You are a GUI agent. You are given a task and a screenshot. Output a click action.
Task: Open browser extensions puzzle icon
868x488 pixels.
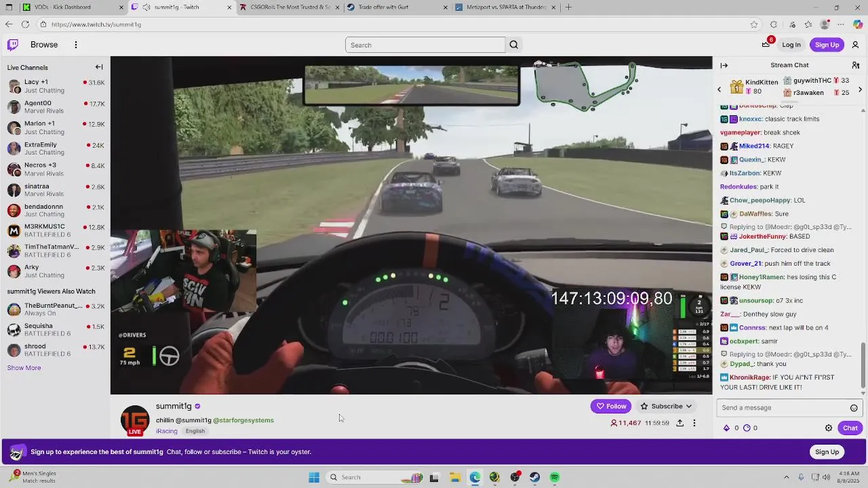coord(774,24)
